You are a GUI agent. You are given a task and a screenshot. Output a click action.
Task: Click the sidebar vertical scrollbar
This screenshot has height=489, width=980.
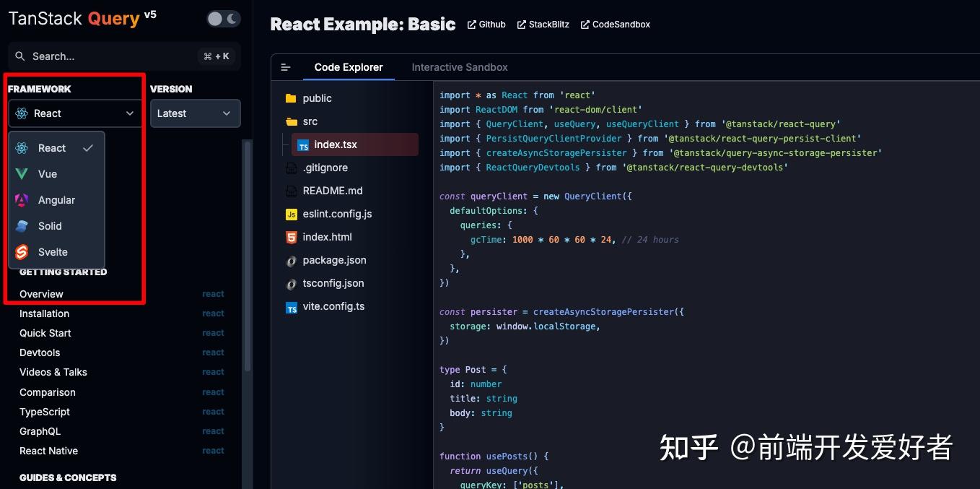click(x=248, y=256)
